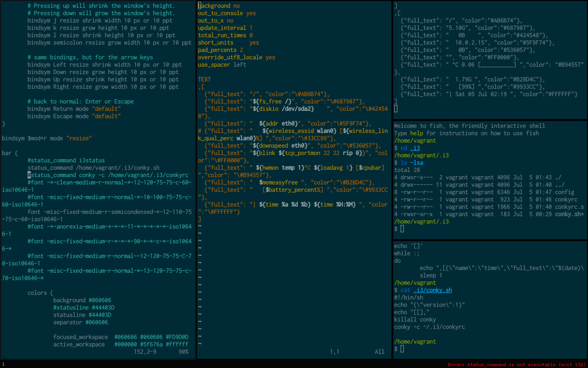Click '#status_command conky -c' line at the vim cursor
Screen dimensions: 588x368
[108, 175]
